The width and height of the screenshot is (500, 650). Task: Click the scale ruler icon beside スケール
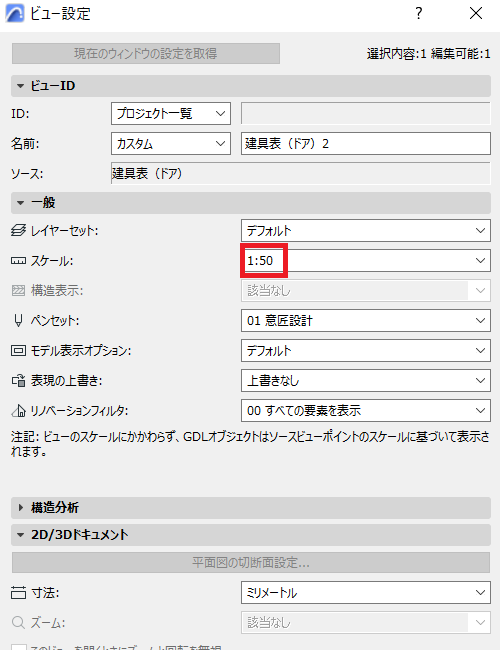pyautogui.click(x=18, y=261)
